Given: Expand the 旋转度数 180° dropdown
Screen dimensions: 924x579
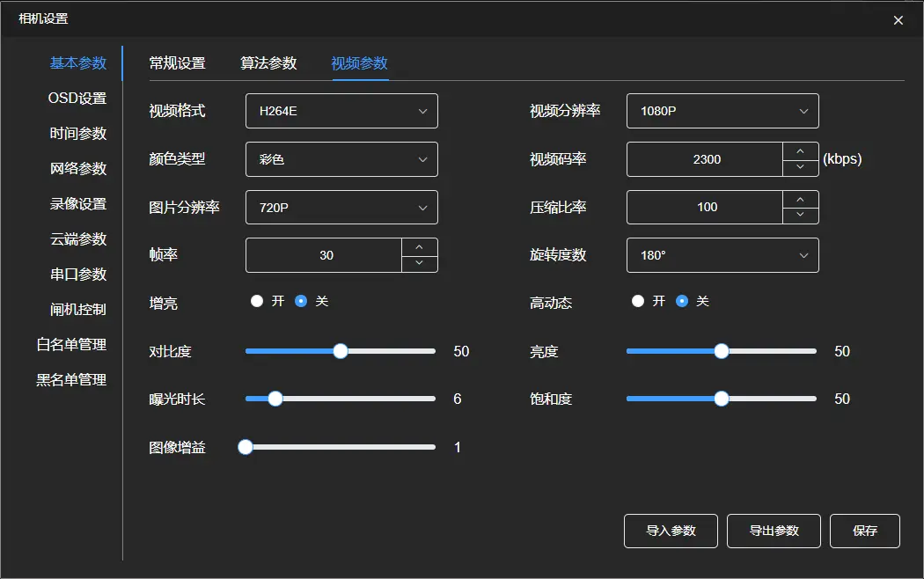Looking at the screenshot, I should [x=722, y=255].
